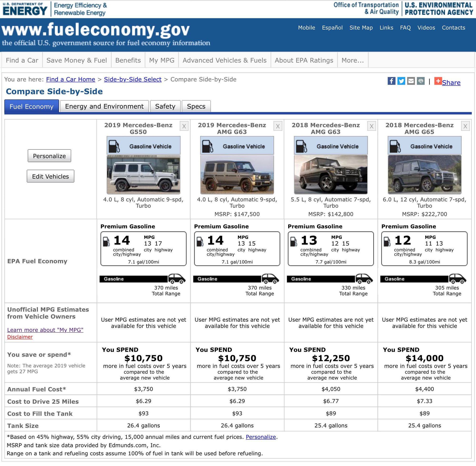Share page via Facebook icon
This screenshot has width=476, height=466.
click(391, 81)
